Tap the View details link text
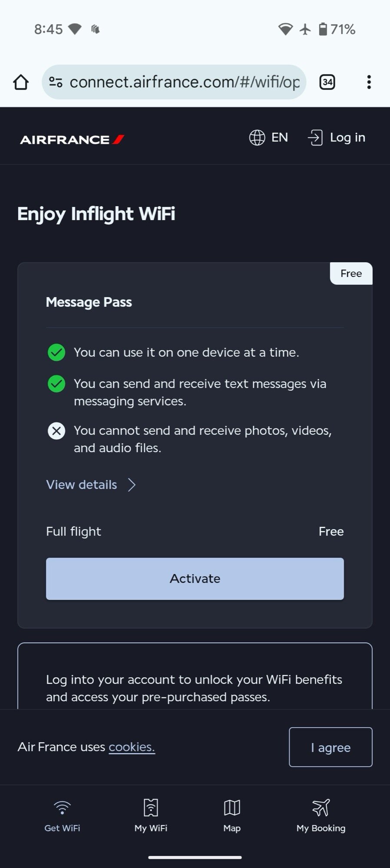 click(82, 485)
